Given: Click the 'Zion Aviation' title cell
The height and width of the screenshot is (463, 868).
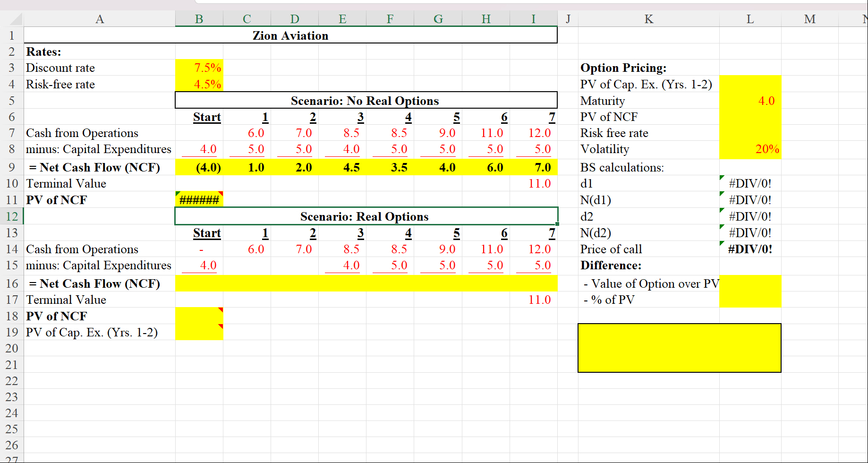Looking at the screenshot, I should [x=290, y=35].
